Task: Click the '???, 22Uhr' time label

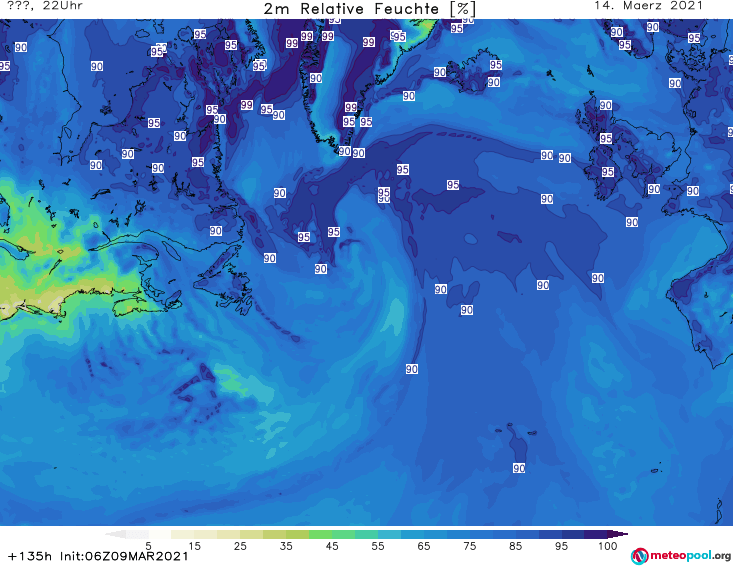Action: (x=45, y=6)
